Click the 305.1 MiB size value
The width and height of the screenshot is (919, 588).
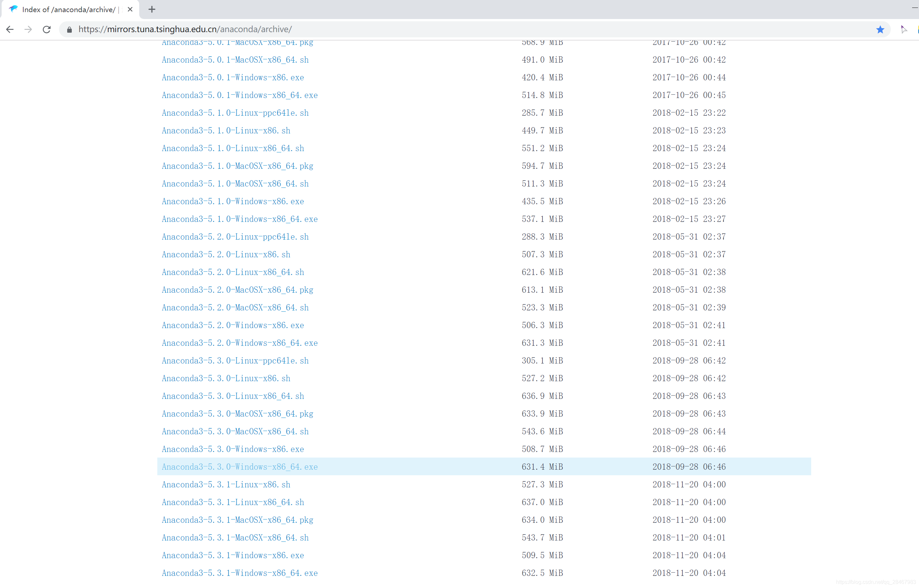(542, 361)
